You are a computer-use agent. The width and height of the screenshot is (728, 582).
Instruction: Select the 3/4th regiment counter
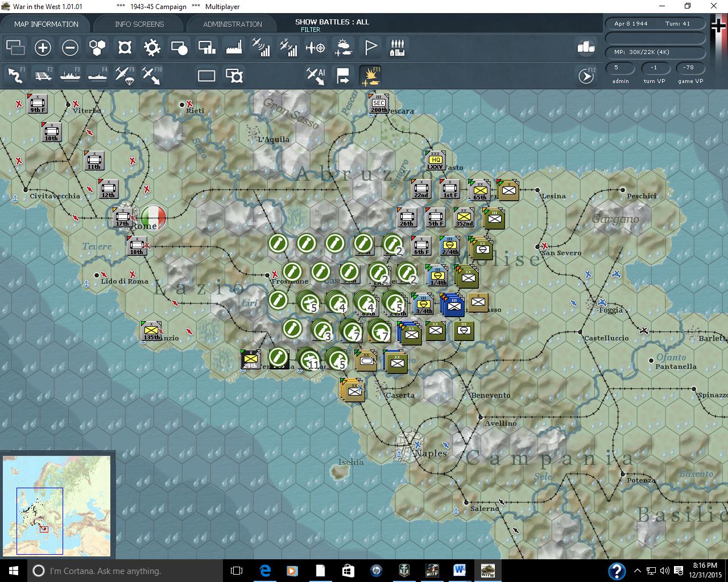click(x=423, y=304)
